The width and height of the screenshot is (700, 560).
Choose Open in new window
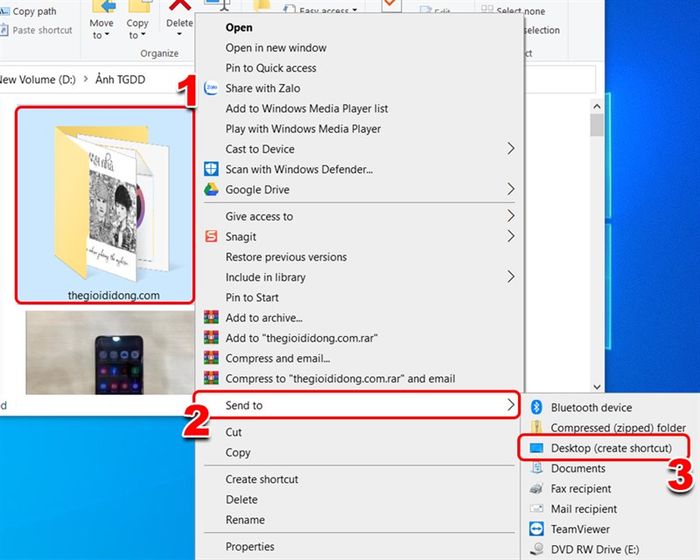coord(360,47)
